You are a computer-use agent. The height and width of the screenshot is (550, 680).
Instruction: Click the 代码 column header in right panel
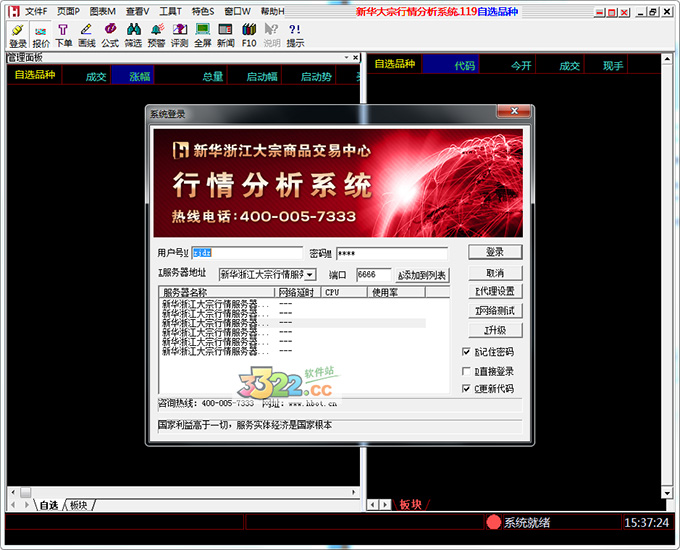pos(451,64)
